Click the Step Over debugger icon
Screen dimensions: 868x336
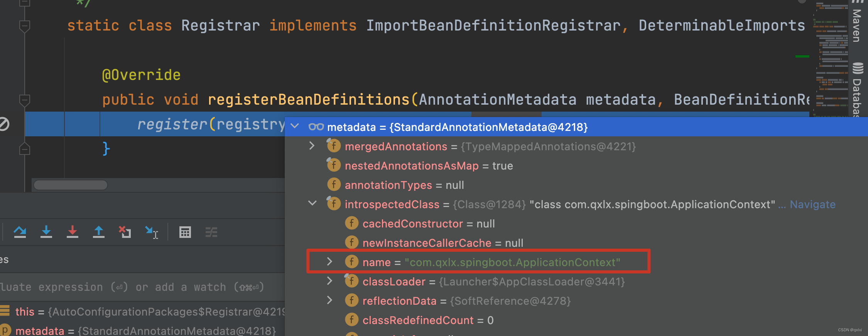point(20,232)
